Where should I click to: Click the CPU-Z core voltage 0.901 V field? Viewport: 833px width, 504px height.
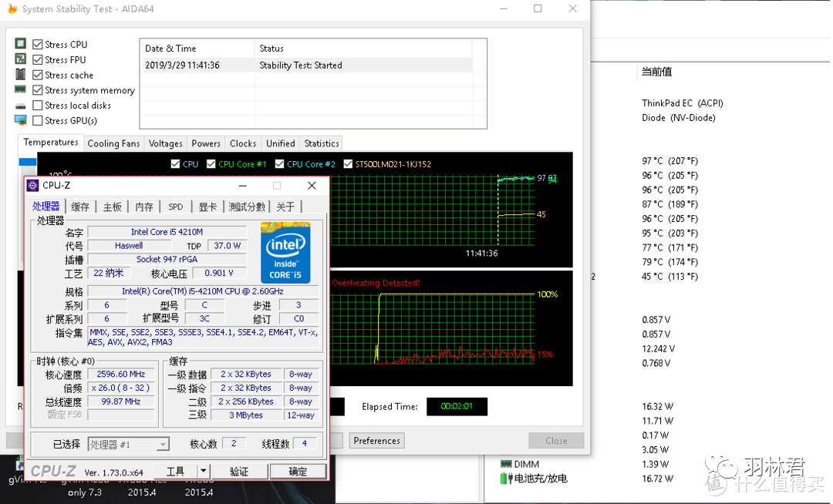coord(219,273)
